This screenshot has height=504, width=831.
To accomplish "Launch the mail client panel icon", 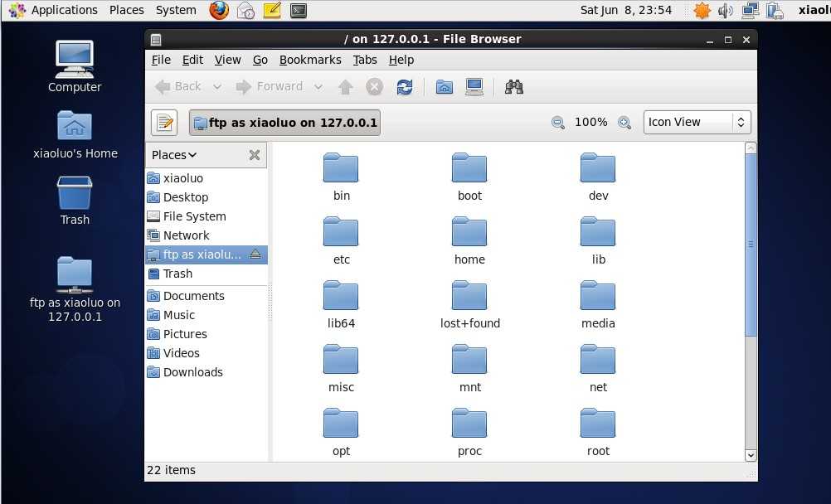I will pos(245,10).
